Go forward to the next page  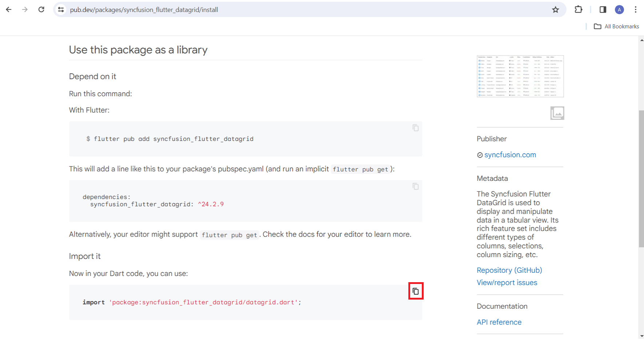(x=25, y=10)
